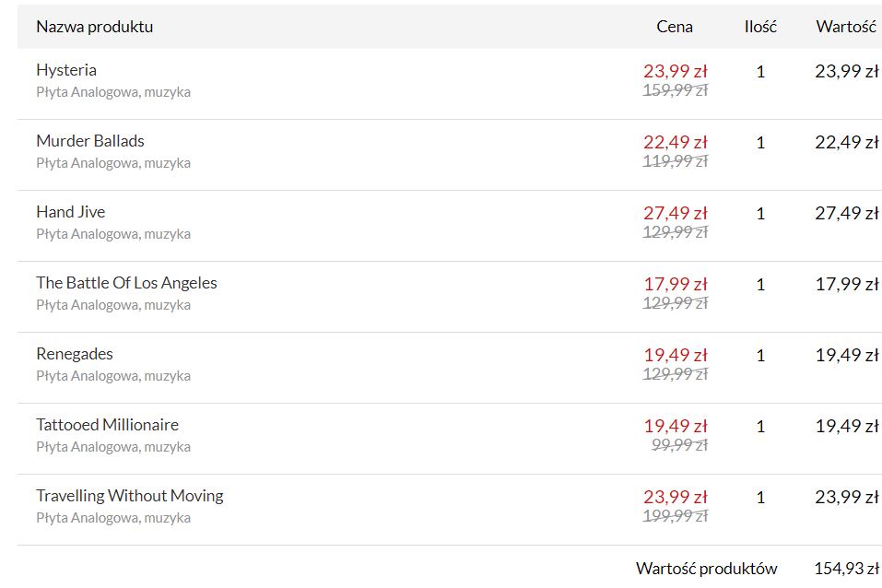Click the crossed-out 119,99 zł price
882x588 pixels.
click(675, 161)
